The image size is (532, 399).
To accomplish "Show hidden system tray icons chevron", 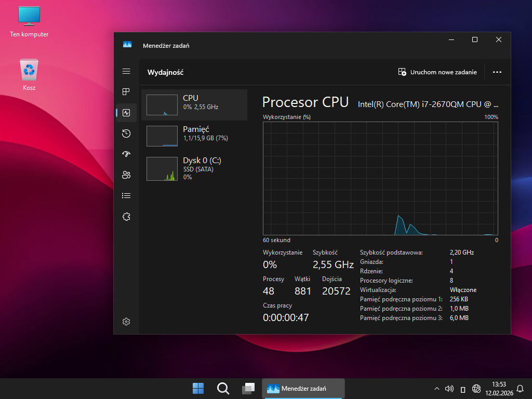I will [x=436, y=389].
